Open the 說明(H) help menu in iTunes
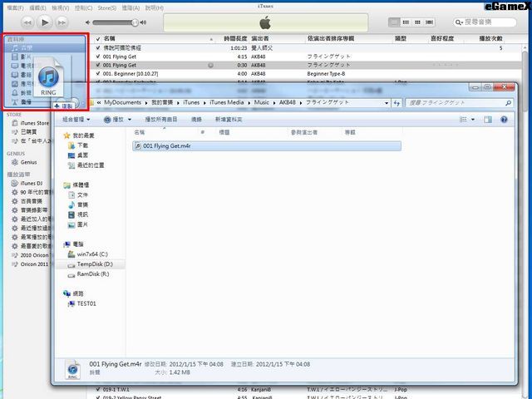The image size is (532, 399). [155, 7]
